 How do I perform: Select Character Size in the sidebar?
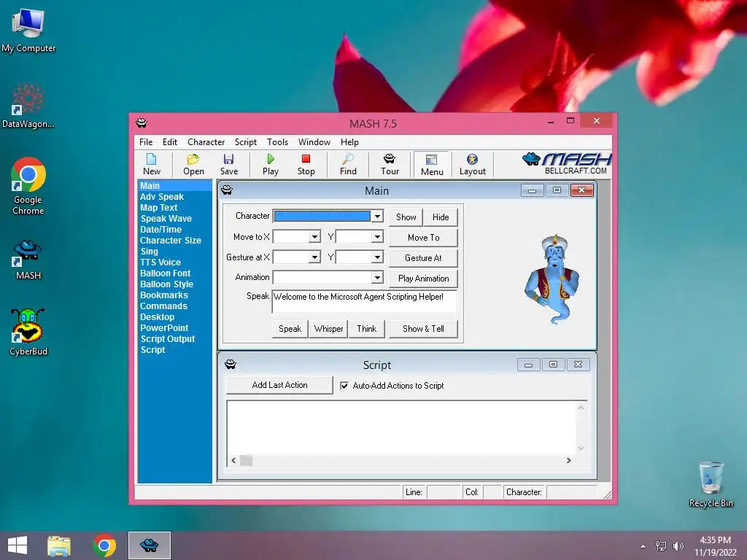[x=171, y=241]
